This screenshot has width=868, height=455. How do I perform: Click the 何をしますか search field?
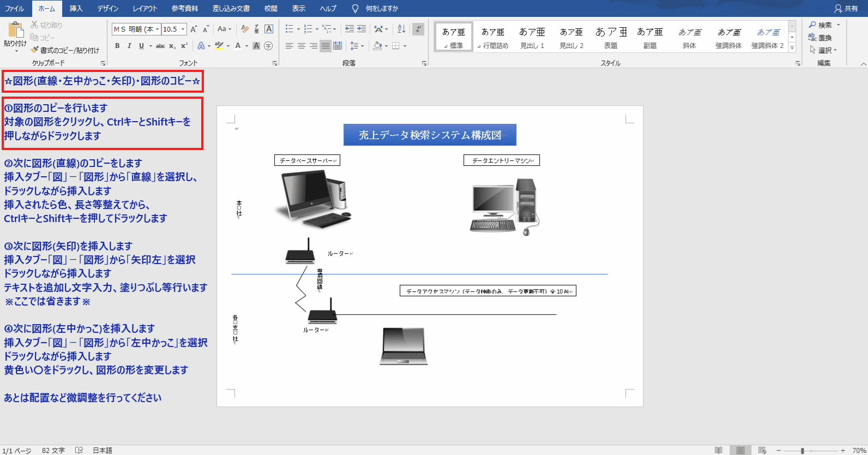pyautogui.click(x=382, y=8)
